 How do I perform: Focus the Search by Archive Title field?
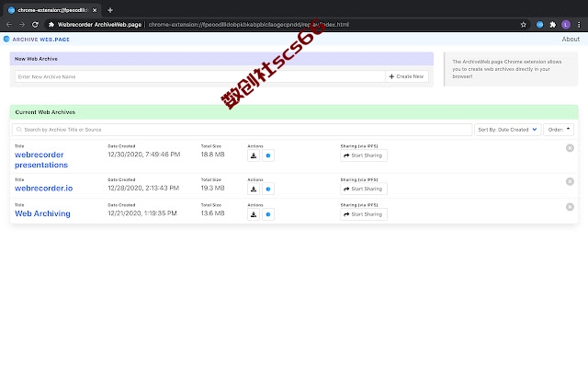click(x=243, y=130)
